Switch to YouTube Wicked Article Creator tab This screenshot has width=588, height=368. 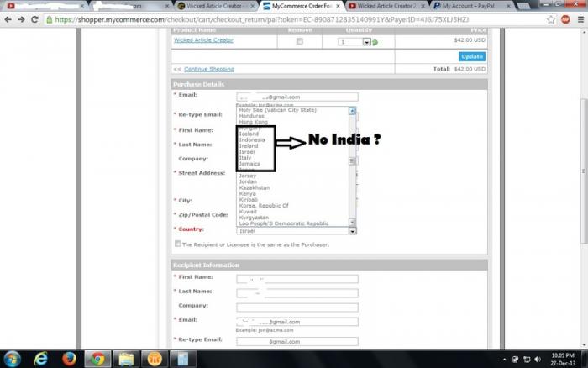(386, 6)
